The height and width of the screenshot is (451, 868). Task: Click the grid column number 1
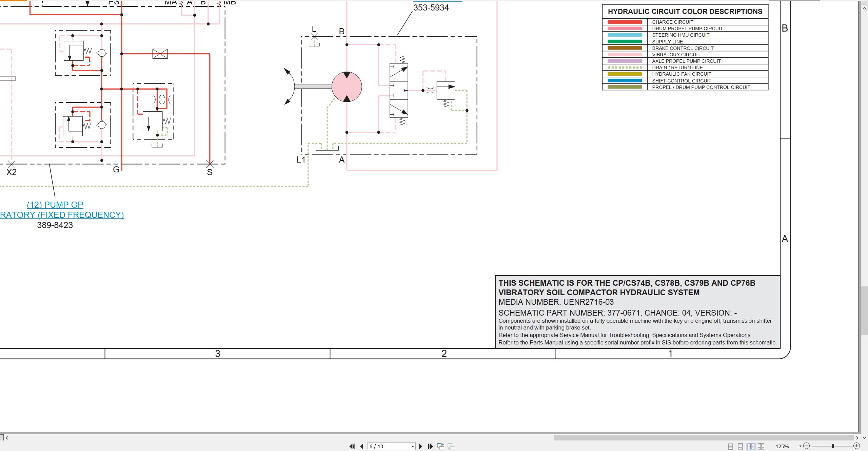point(670,354)
